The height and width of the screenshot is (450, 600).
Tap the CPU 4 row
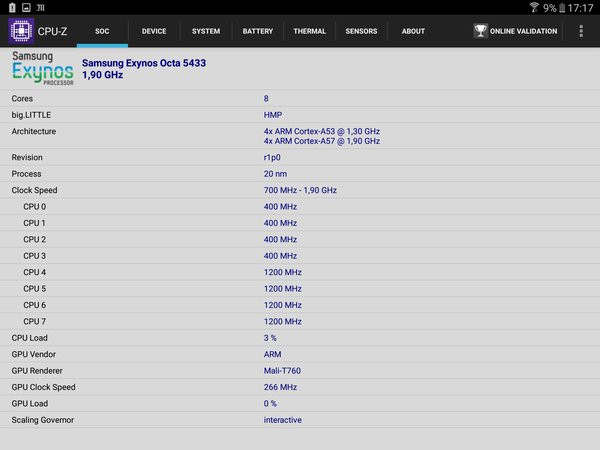pos(300,272)
